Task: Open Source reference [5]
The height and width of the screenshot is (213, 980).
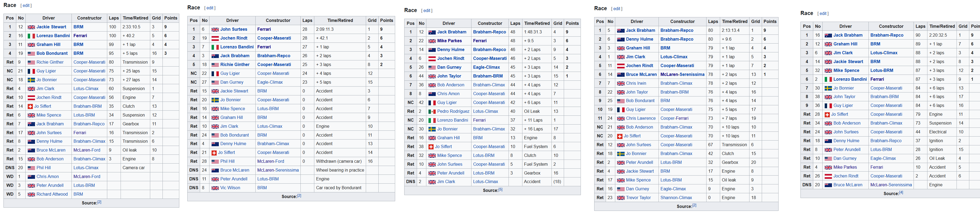Action: click(501, 189)
